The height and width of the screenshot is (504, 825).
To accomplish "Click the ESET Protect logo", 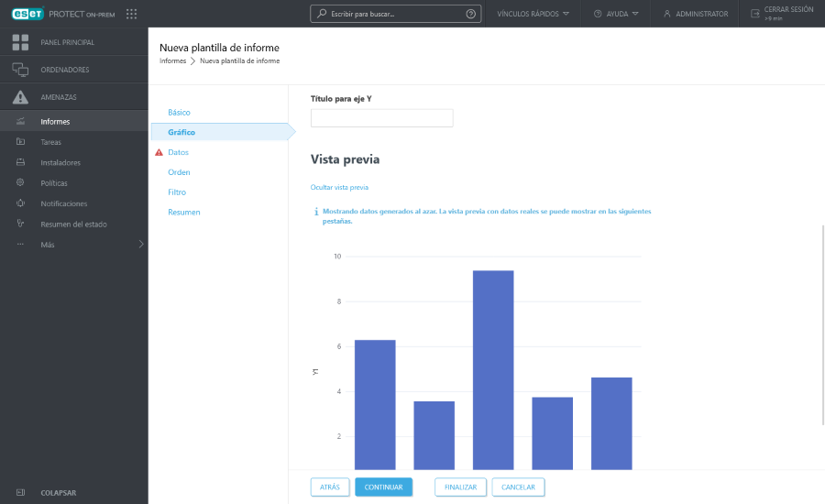I will (x=27, y=14).
